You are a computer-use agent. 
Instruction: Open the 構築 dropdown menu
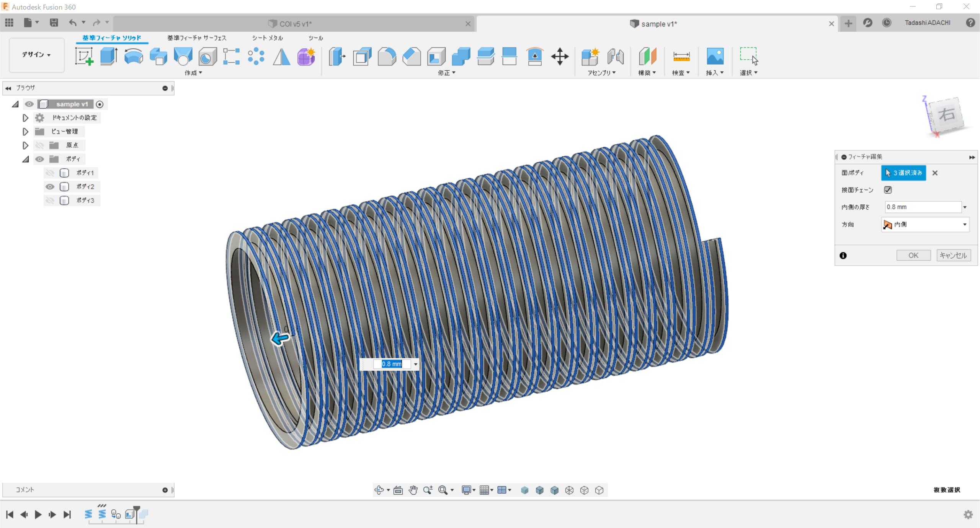pos(647,73)
